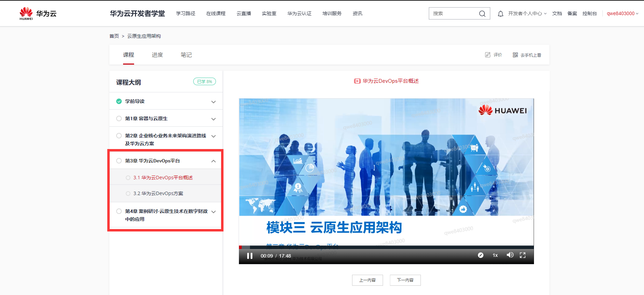This screenshot has height=295, width=644.
Task: Click the 已学 8% progress badge
Action: pyautogui.click(x=205, y=81)
